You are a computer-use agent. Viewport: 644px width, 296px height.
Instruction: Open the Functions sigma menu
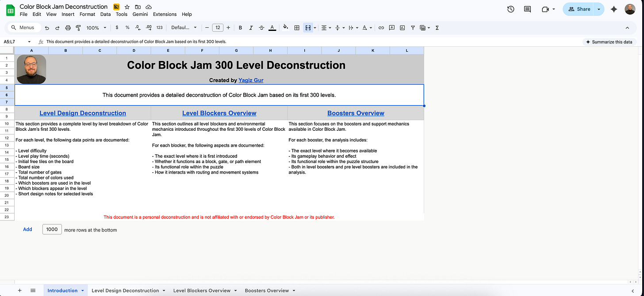(437, 27)
